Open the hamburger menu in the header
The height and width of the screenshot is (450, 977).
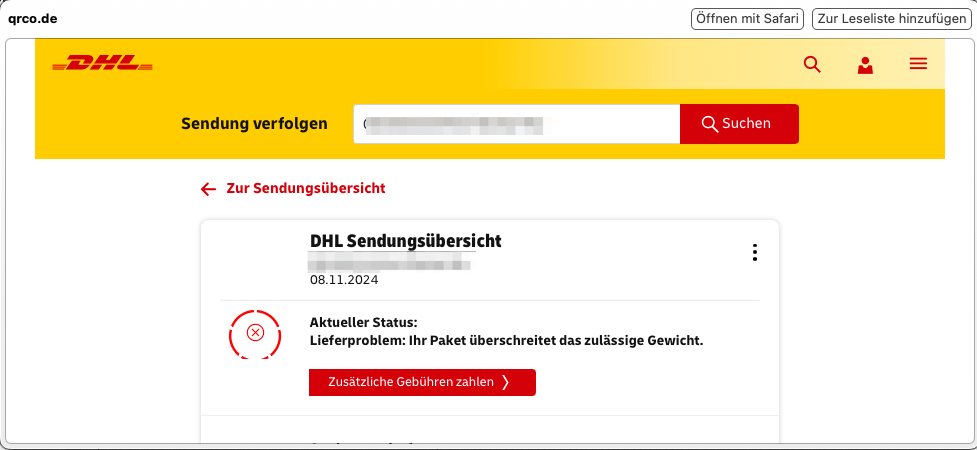(x=918, y=64)
